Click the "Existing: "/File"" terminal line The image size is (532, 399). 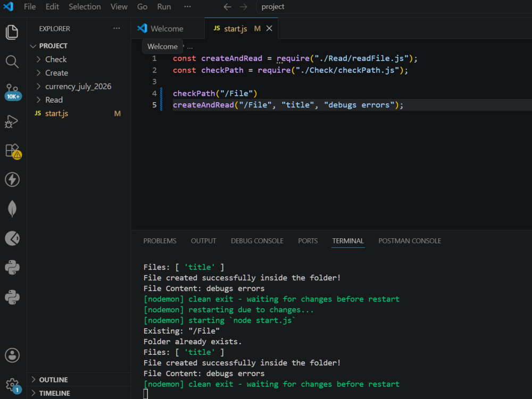click(x=181, y=331)
